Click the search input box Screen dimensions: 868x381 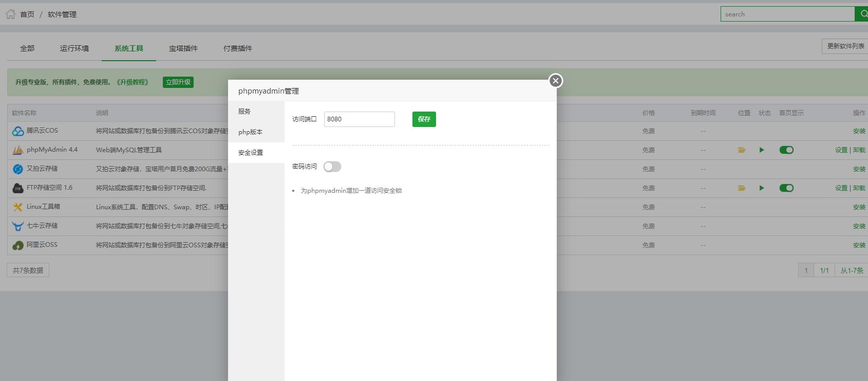(x=788, y=14)
